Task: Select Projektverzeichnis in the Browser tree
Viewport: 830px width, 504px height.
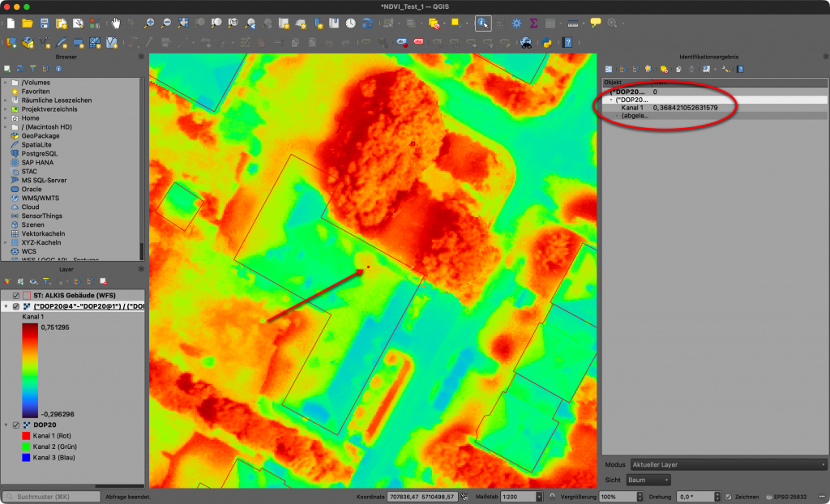Action: click(49, 109)
